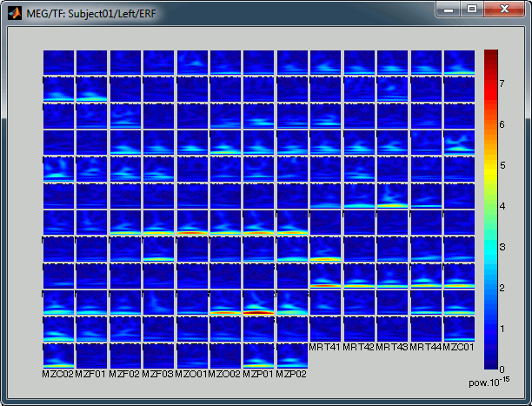532x406 pixels.
Task: Maximize the MEG/TF figure window
Action: [472, 9]
